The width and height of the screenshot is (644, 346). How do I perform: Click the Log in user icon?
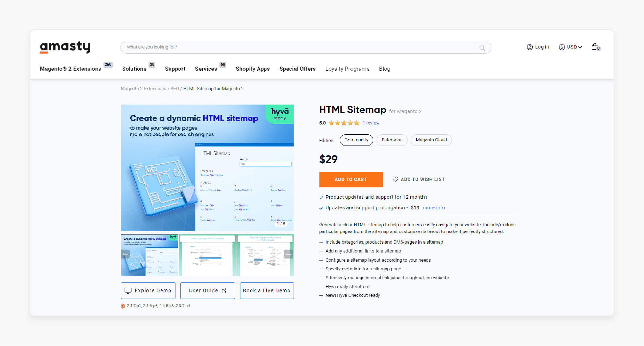pyautogui.click(x=530, y=47)
